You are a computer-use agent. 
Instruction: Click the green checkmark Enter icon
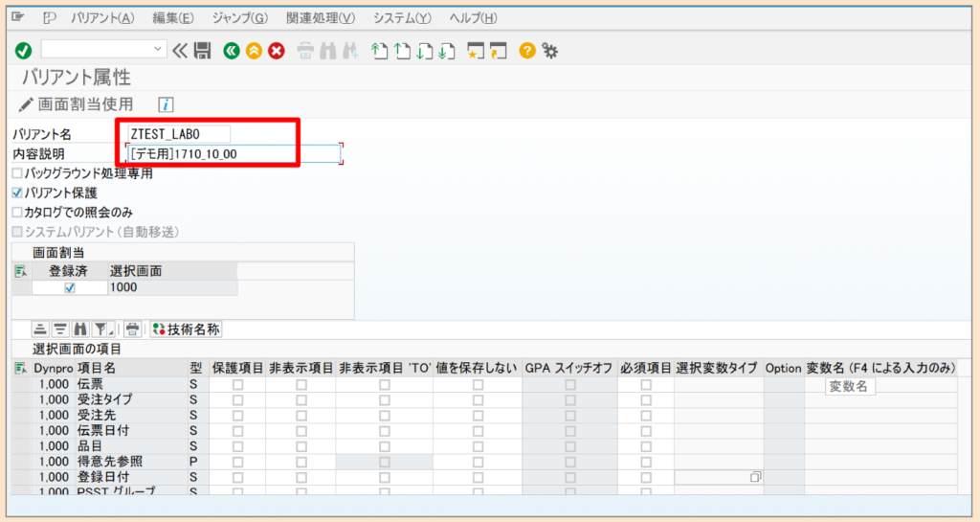coord(24,51)
